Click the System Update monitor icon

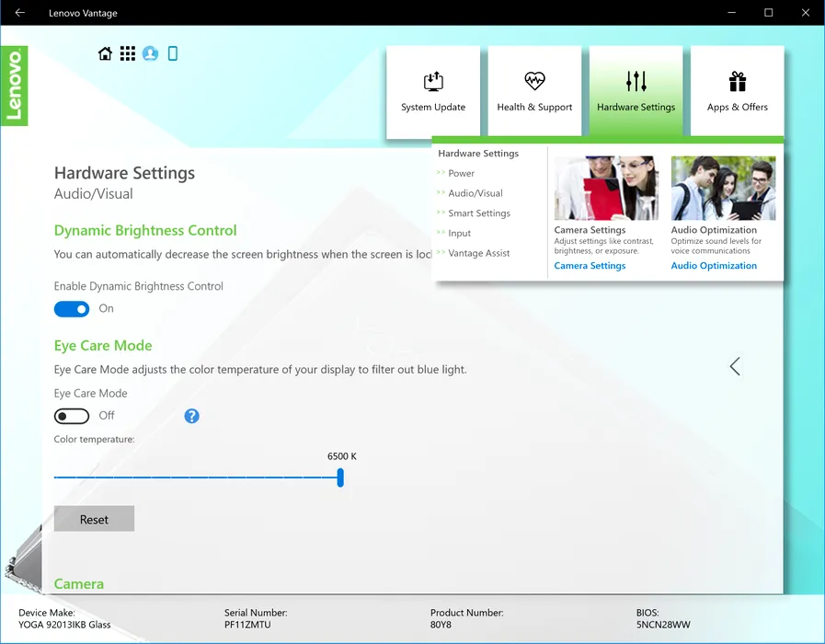click(x=433, y=82)
